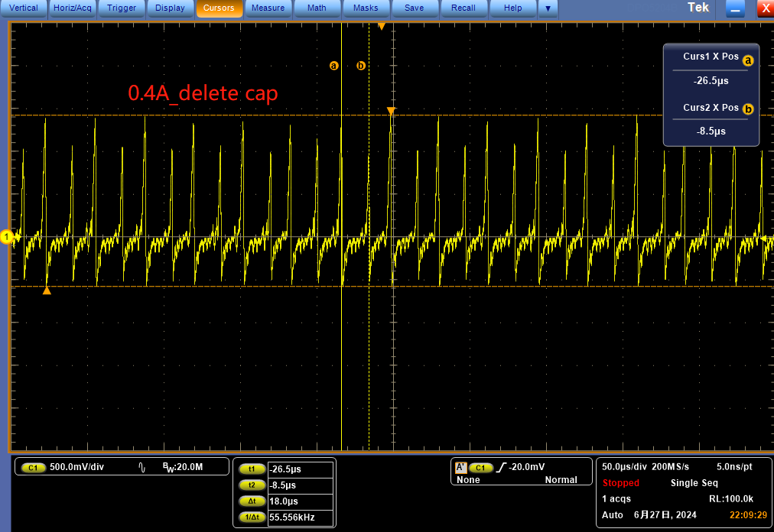Click the 1 acqs acquisition count
Image resolution: width=774 pixels, height=532 pixels.
tap(616, 499)
